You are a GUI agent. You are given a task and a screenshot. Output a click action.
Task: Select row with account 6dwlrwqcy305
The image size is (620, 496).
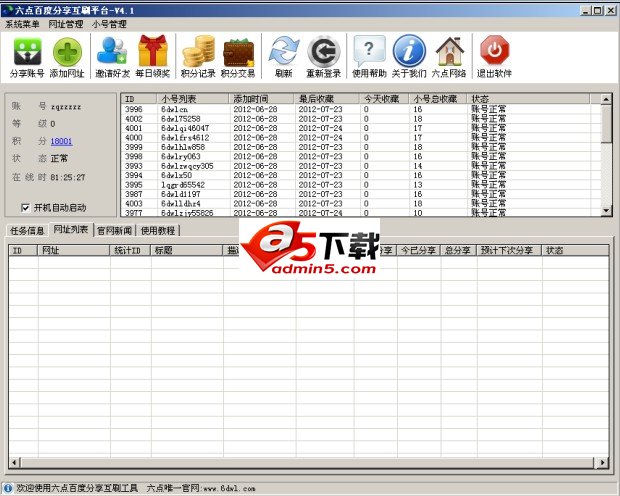pyautogui.click(x=361, y=166)
